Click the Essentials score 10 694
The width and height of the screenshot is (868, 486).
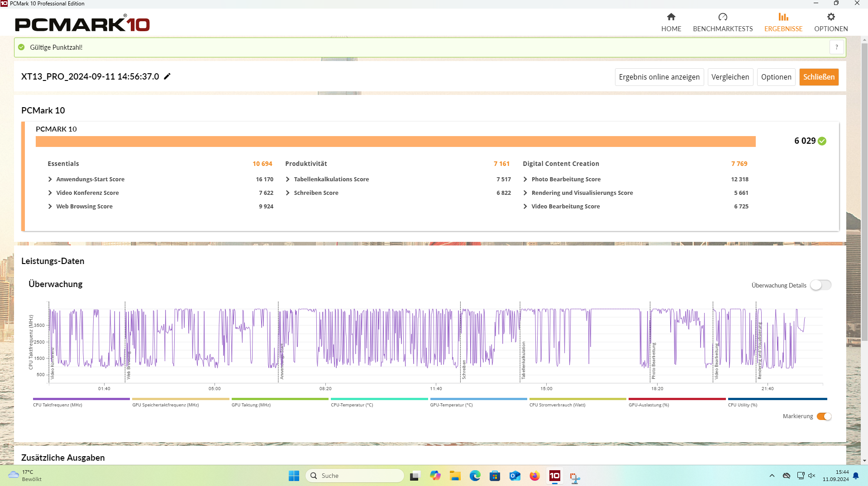pyautogui.click(x=262, y=164)
